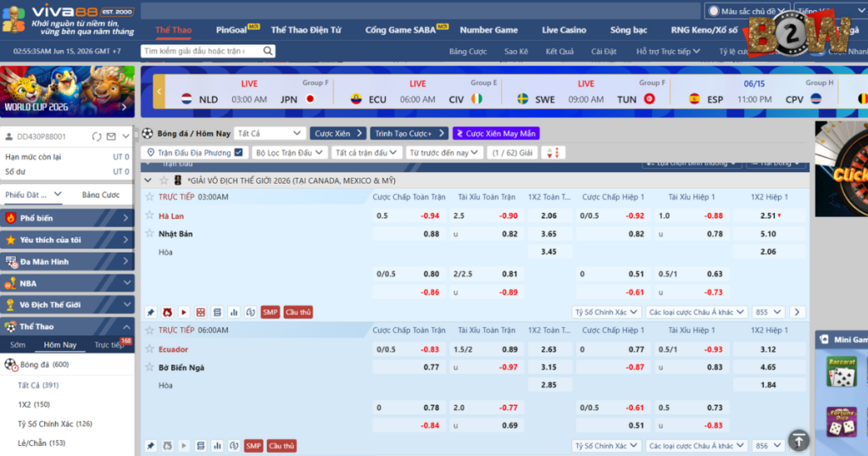Show more bet lines for Ecuador match
This screenshot has height=456, width=868.
click(200, 446)
